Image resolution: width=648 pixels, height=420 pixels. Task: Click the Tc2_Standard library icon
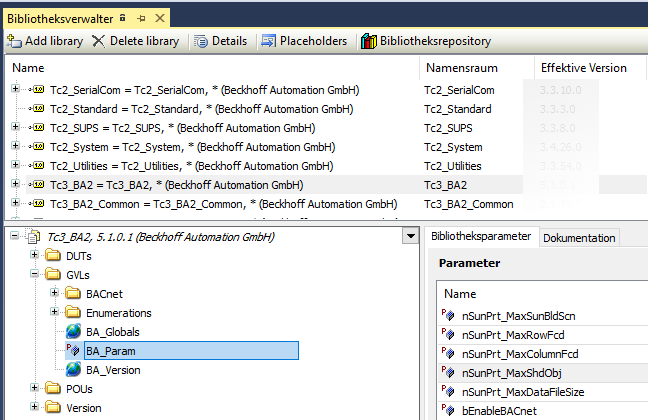coord(37,108)
